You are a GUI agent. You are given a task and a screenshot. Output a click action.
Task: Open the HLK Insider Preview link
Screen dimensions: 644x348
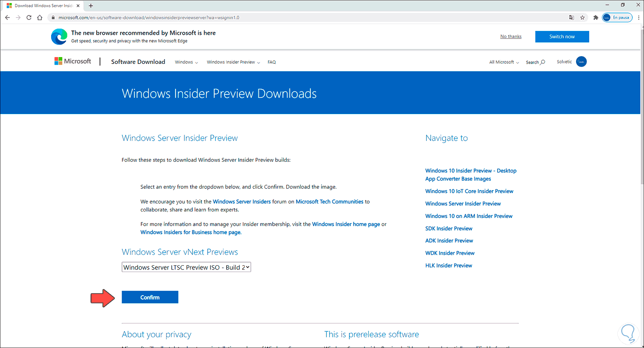tap(449, 266)
